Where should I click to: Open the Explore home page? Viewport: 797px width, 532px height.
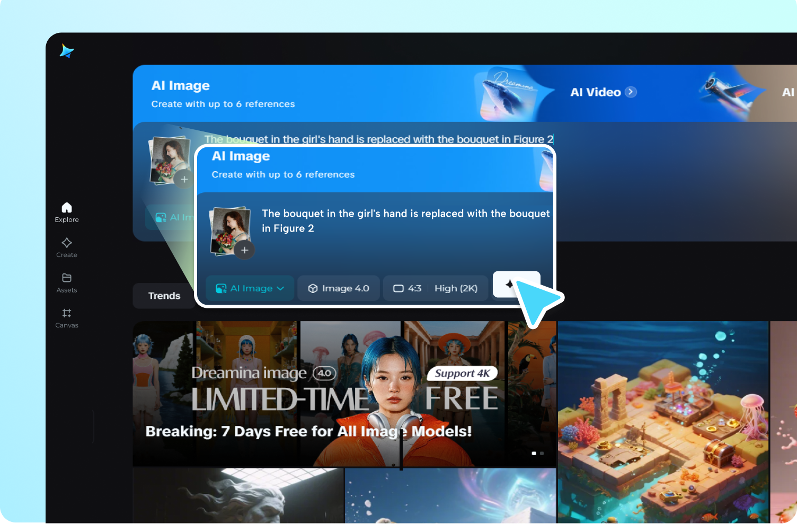[67, 212]
